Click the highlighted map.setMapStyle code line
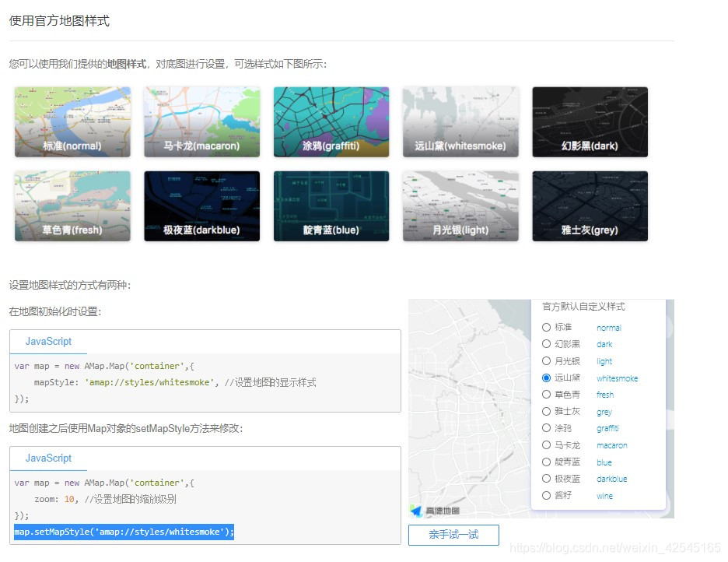Viewport: 728px width, 562px height. [x=124, y=532]
